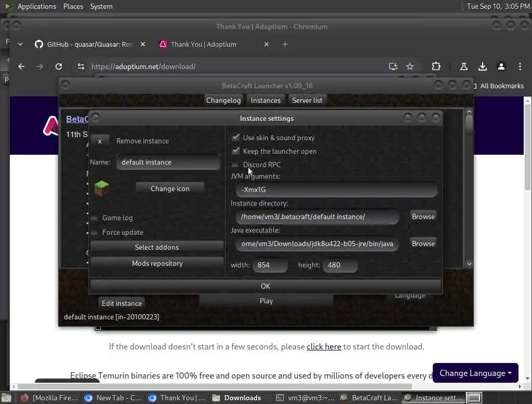Viewport: 532px width, 404px height.
Task: Switch to Downloads folder in taskbar
Action: pos(237,398)
